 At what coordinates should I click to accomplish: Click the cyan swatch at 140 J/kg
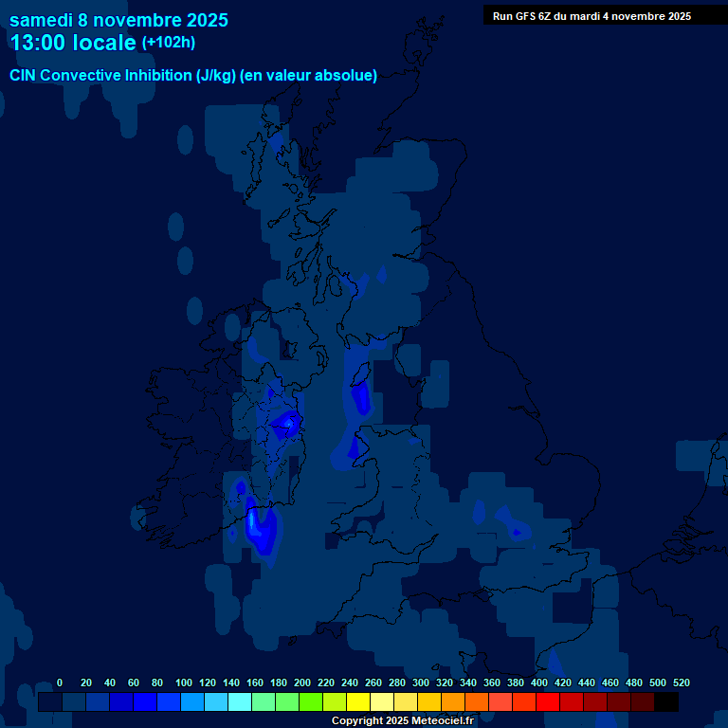(240, 702)
